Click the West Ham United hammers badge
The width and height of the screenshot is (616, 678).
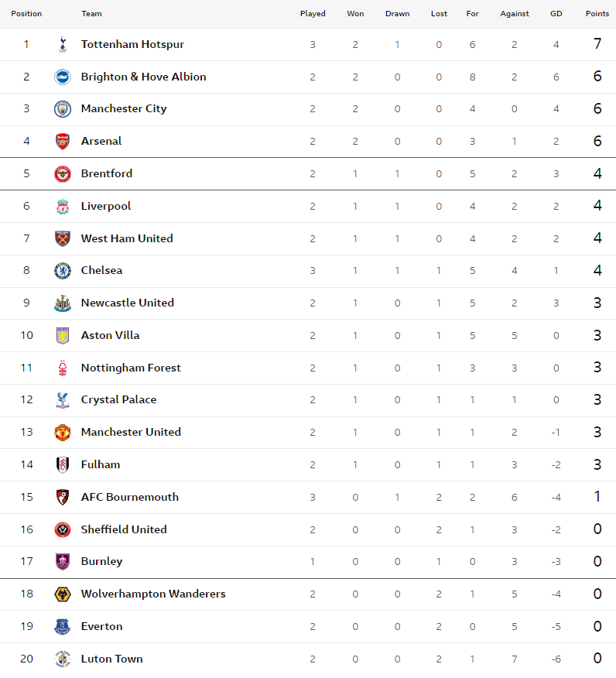click(63, 238)
